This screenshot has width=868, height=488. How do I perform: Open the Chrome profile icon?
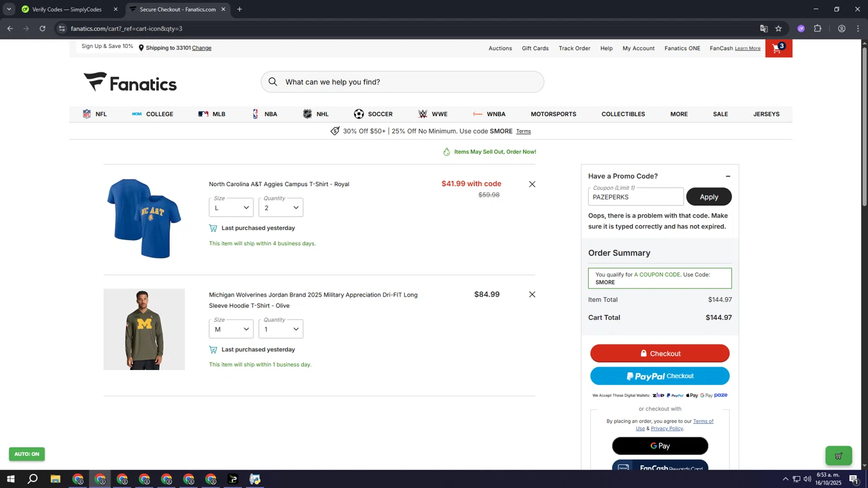click(842, 28)
